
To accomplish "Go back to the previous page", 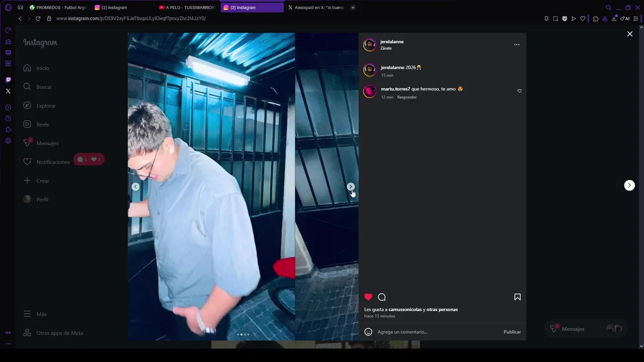I will pyautogui.click(x=20, y=19).
